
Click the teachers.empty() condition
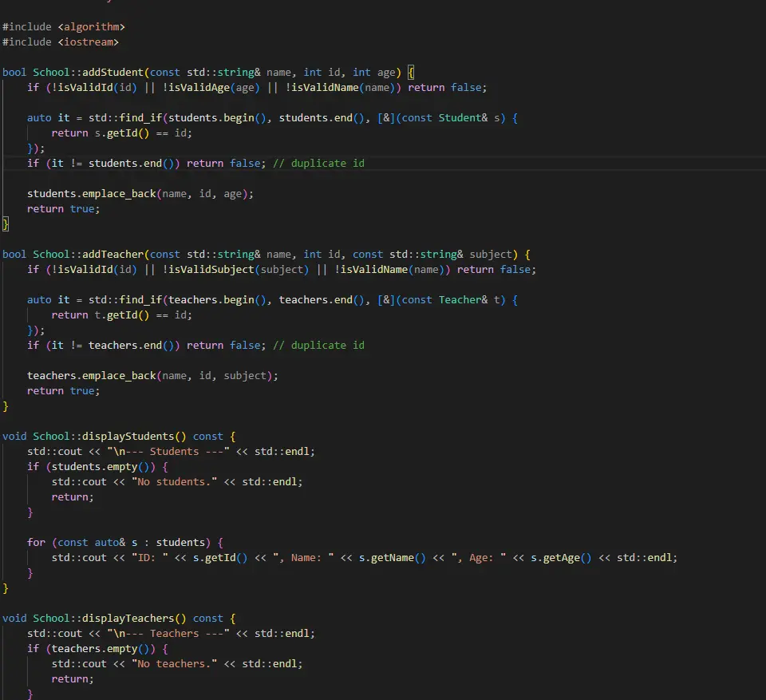click(x=101, y=648)
